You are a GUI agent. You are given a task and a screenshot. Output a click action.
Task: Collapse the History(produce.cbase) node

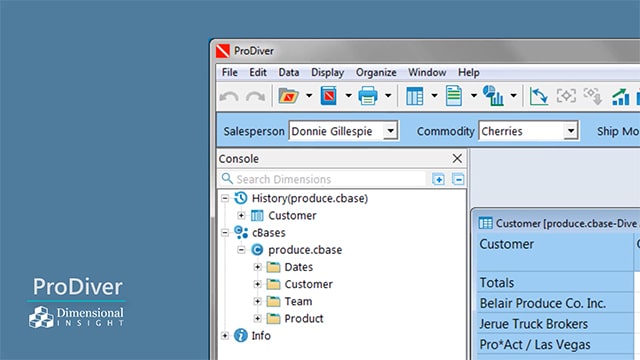tap(225, 198)
